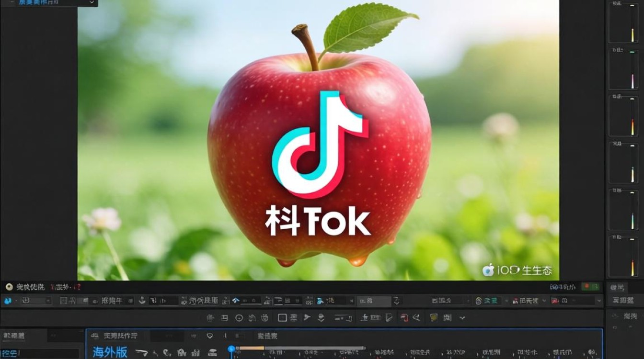Viewport: 644px width, 359px height.
Task: Click the topmost audio level meter on the right
Action: [623, 22]
